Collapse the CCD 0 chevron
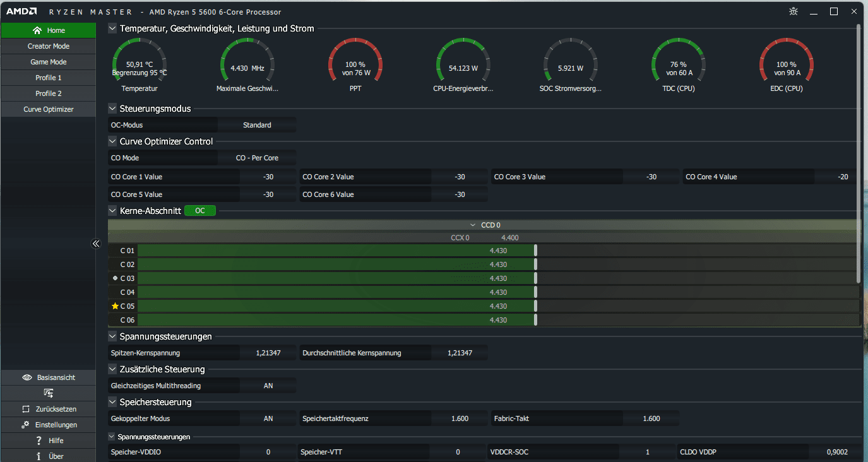 [x=473, y=225]
